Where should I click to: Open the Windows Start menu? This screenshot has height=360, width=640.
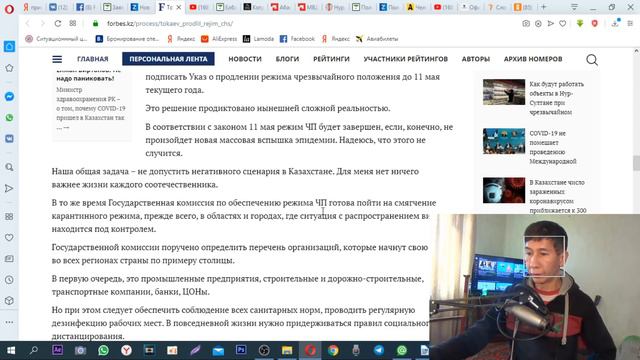click(x=11, y=350)
